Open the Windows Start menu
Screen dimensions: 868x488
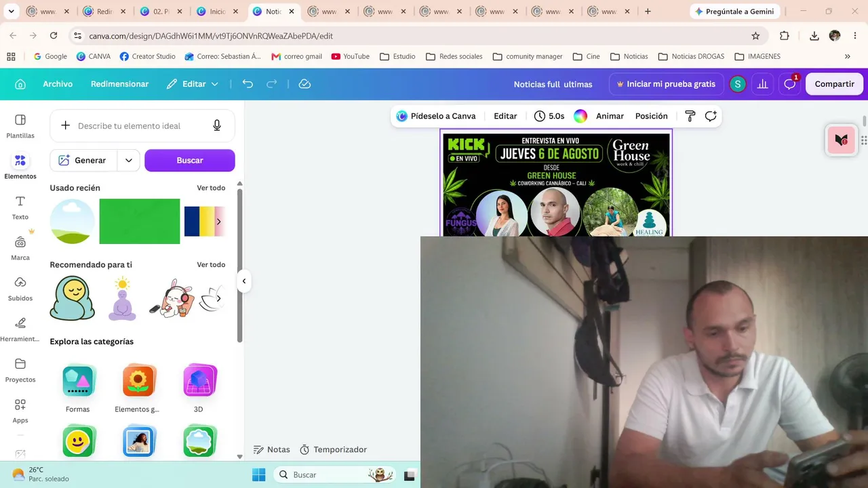pos(259,474)
